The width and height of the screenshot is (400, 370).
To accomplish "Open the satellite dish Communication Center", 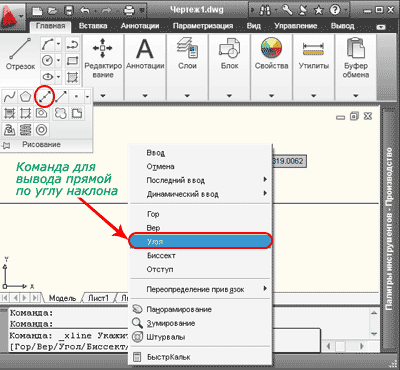I will [303, 10].
